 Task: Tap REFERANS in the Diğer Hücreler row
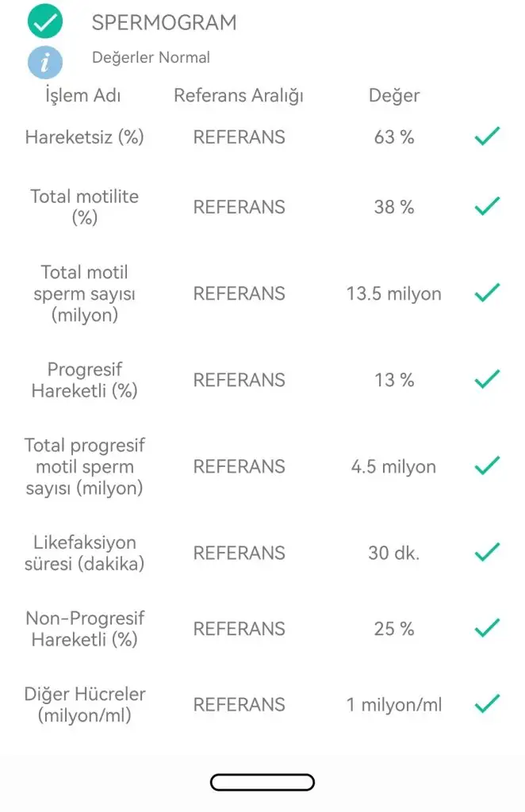240,705
